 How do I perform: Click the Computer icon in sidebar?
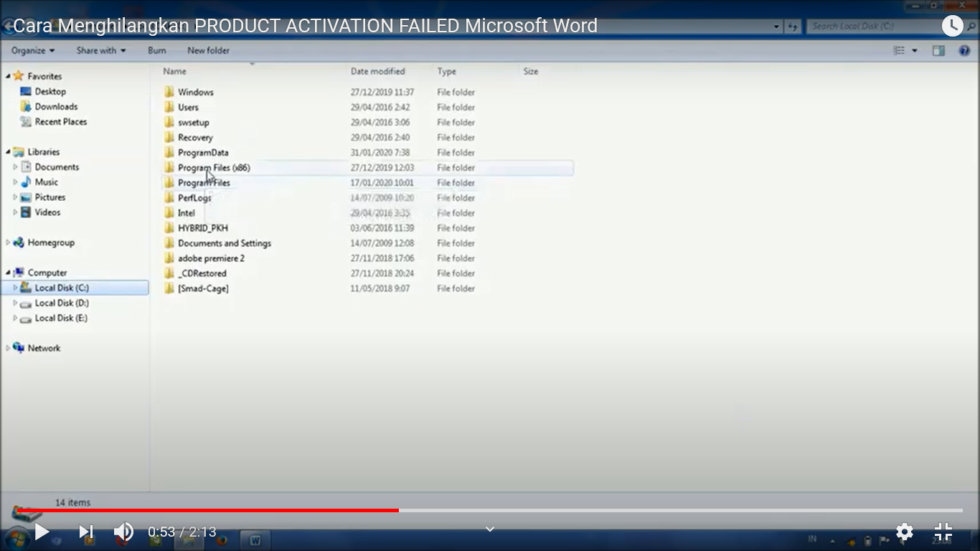[x=19, y=273]
